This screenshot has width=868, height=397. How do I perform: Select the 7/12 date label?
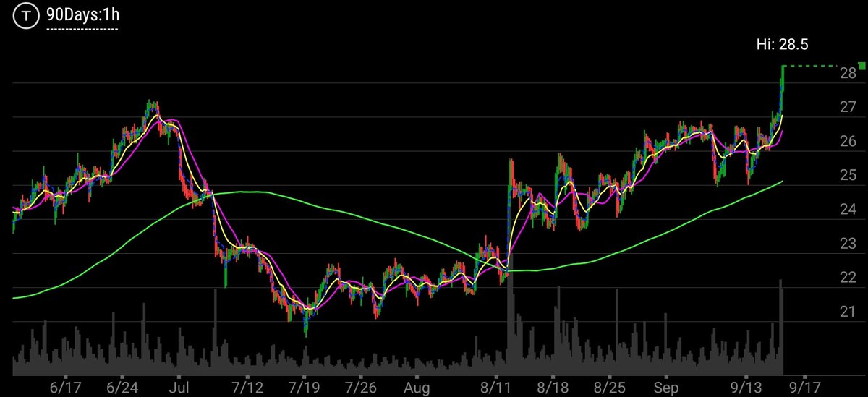click(247, 388)
